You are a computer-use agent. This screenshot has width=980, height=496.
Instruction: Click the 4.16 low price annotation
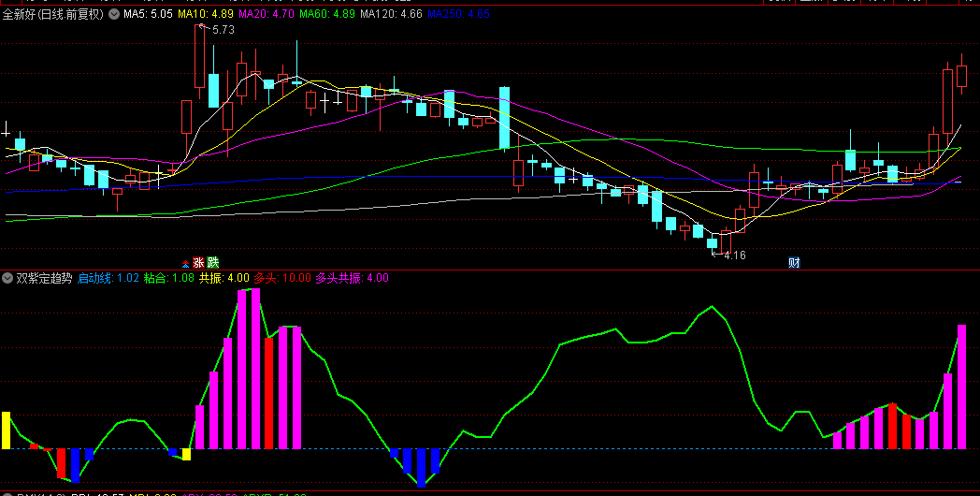tap(734, 255)
